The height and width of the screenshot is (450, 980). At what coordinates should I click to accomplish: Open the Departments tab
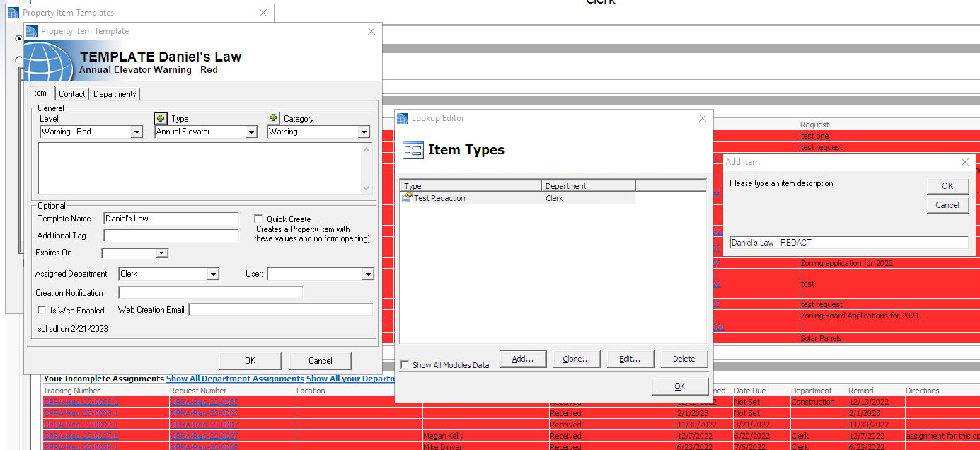[x=115, y=93]
